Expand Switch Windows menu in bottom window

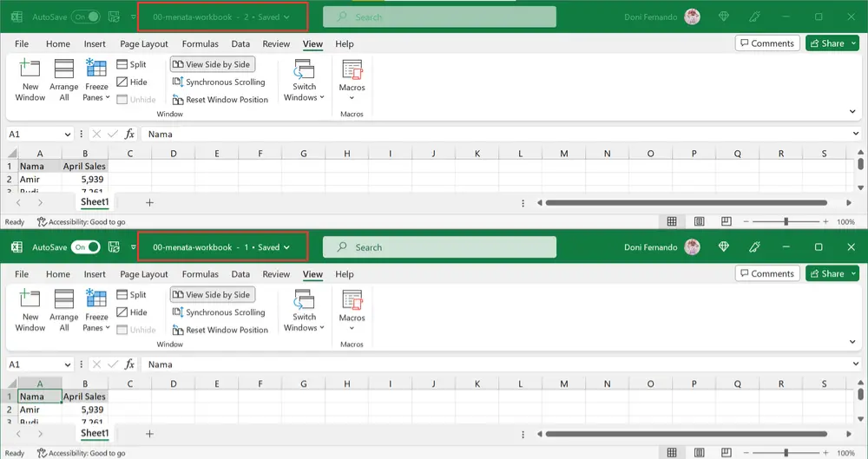(304, 327)
